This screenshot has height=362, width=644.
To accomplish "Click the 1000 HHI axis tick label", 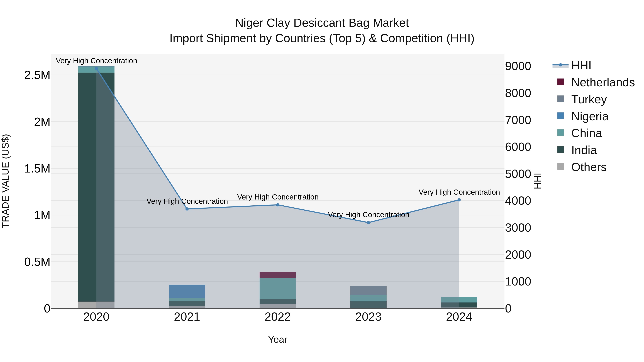I will pos(518,282).
